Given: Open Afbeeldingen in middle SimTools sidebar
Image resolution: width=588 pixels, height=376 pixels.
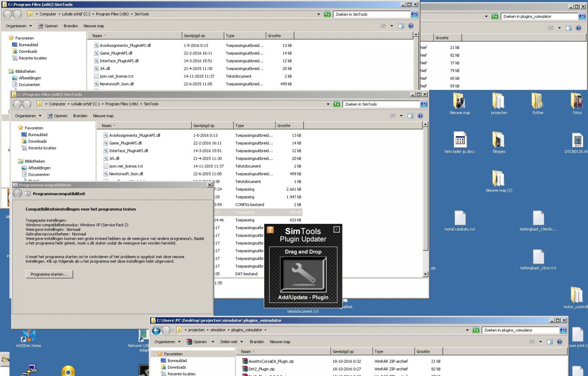Looking at the screenshot, I should [39, 168].
